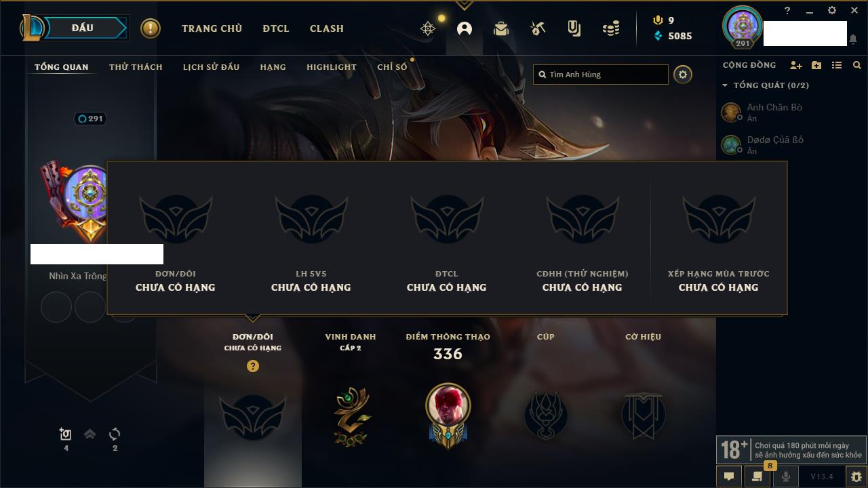The width and height of the screenshot is (868, 488).
Task: Open the notification bell icon
Action: pos(852,39)
